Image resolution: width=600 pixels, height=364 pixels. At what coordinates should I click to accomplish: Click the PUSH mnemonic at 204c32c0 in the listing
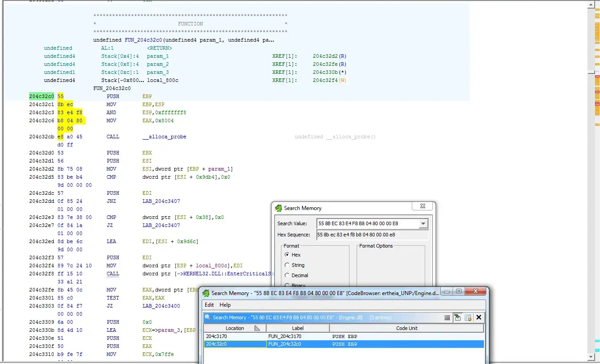(113, 96)
